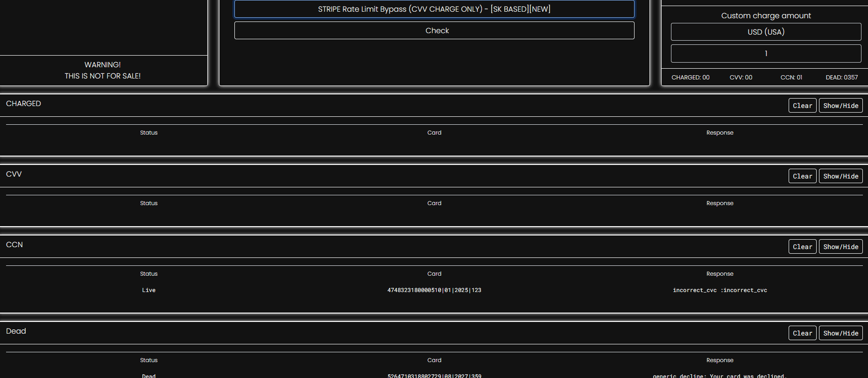Click the CVV section heading
The width and height of the screenshot is (868, 378).
[14, 174]
